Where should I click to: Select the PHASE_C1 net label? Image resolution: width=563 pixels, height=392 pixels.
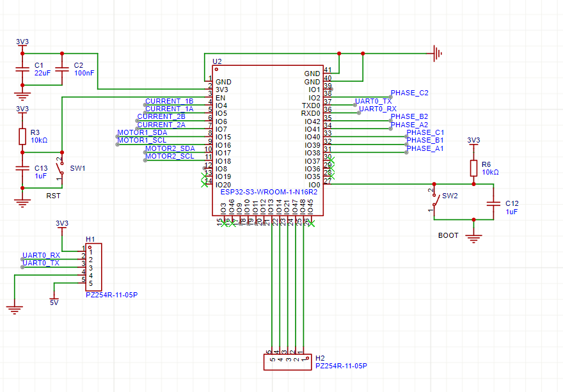(x=425, y=132)
